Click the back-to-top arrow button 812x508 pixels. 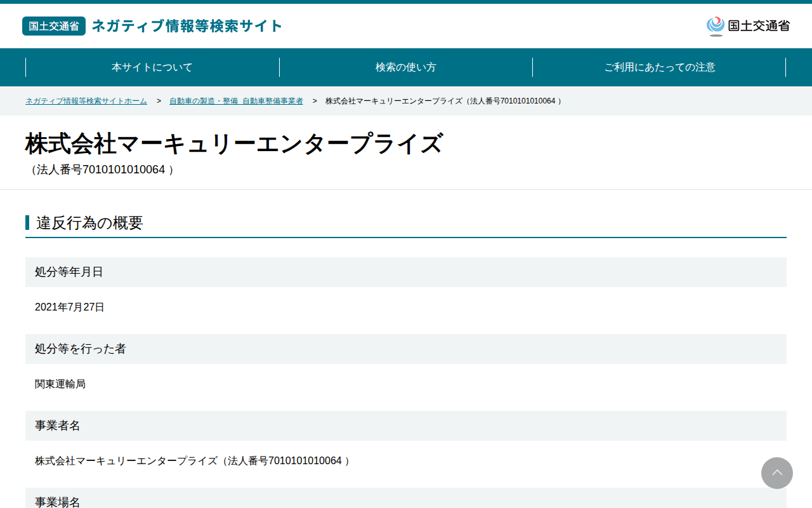coord(777,473)
